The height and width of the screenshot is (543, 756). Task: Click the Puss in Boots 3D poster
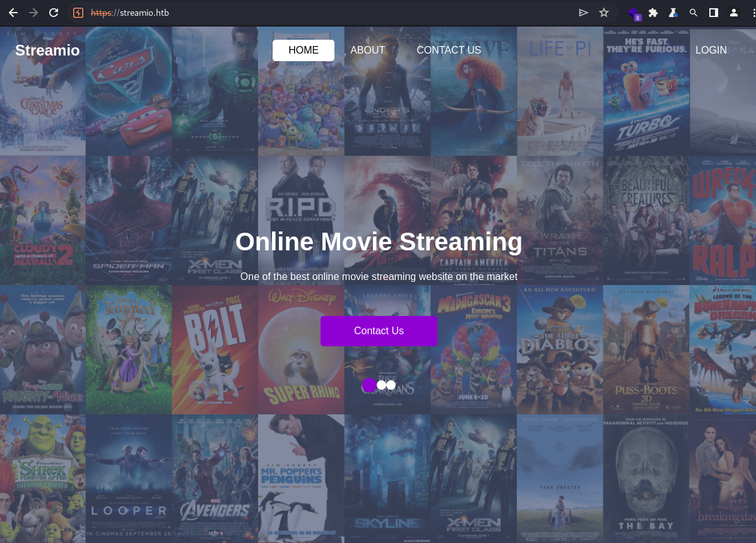click(x=646, y=350)
